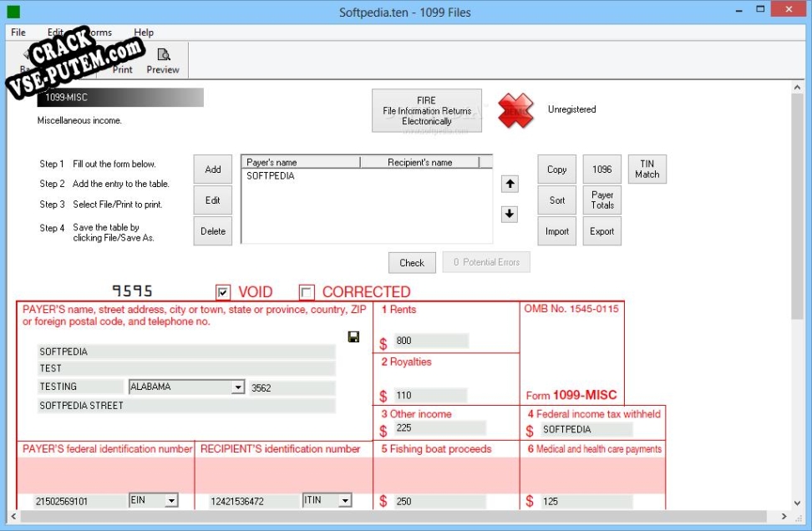Open the EIN identification type dropdown
The height and width of the screenshot is (531, 812).
tap(171, 500)
